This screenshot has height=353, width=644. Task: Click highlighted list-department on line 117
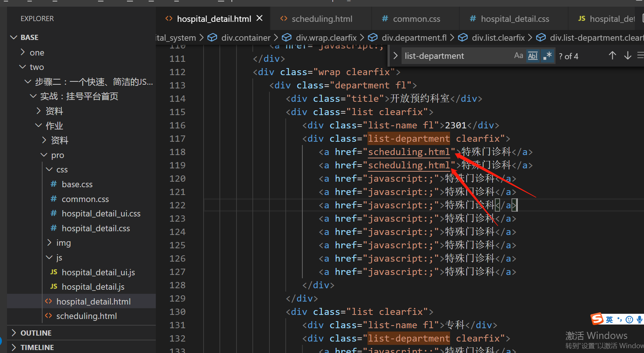[x=409, y=139]
